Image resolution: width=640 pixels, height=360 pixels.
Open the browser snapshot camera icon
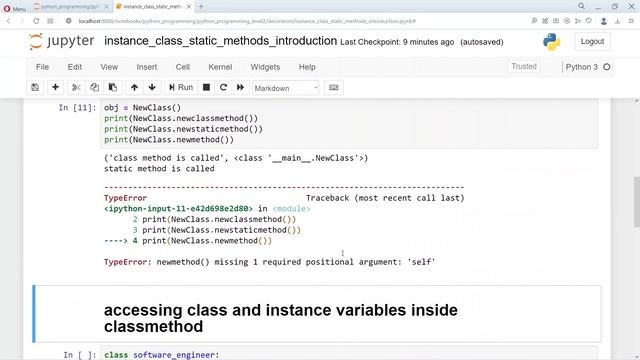coord(556,21)
